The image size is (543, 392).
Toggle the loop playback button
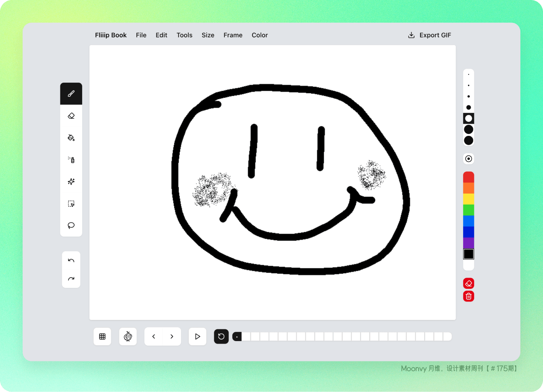click(x=221, y=337)
